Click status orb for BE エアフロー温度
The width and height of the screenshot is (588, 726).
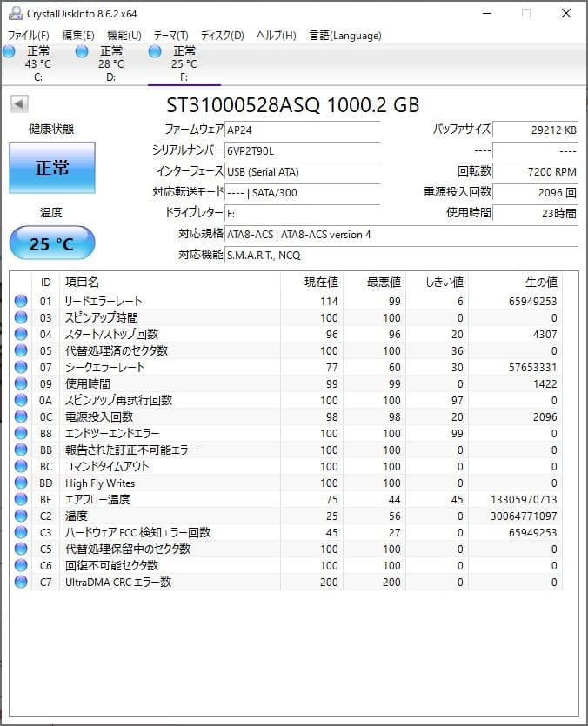pos(21,499)
